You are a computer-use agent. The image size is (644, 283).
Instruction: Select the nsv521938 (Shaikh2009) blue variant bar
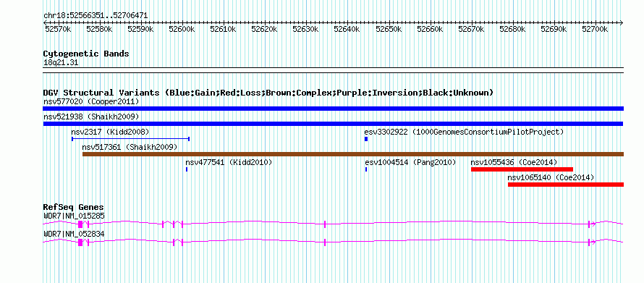[333, 124]
